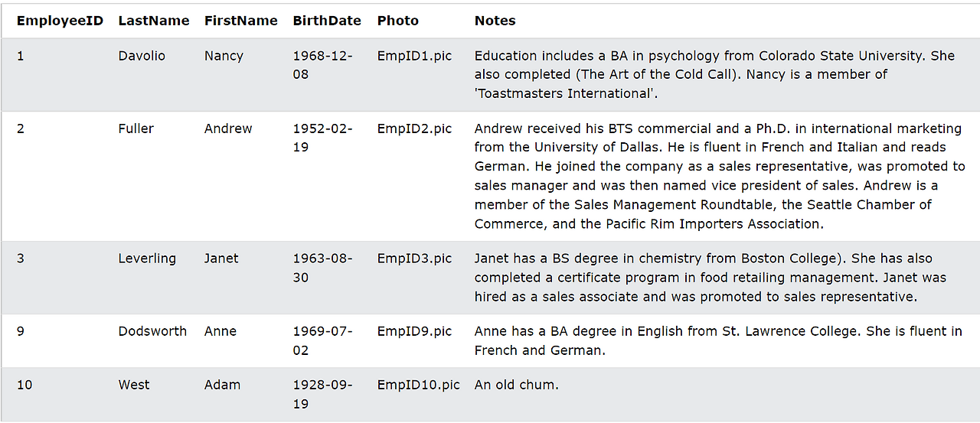This screenshot has height=423, width=980.
Task: Select the West last name cell
Action: 134,385
